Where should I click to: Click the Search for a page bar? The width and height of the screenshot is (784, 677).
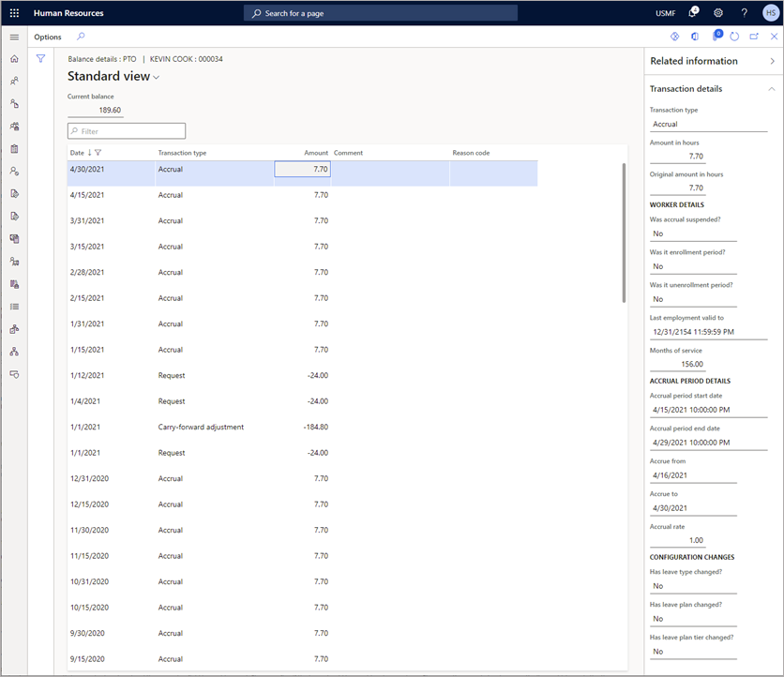tap(381, 12)
